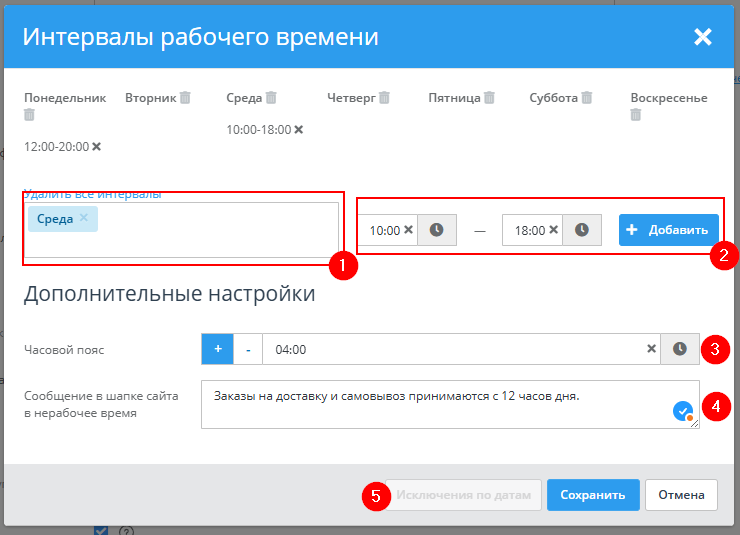Remove the 12:00-20:00 interval on Monday
This screenshot has width=740, height=535.
click(96, 147)
